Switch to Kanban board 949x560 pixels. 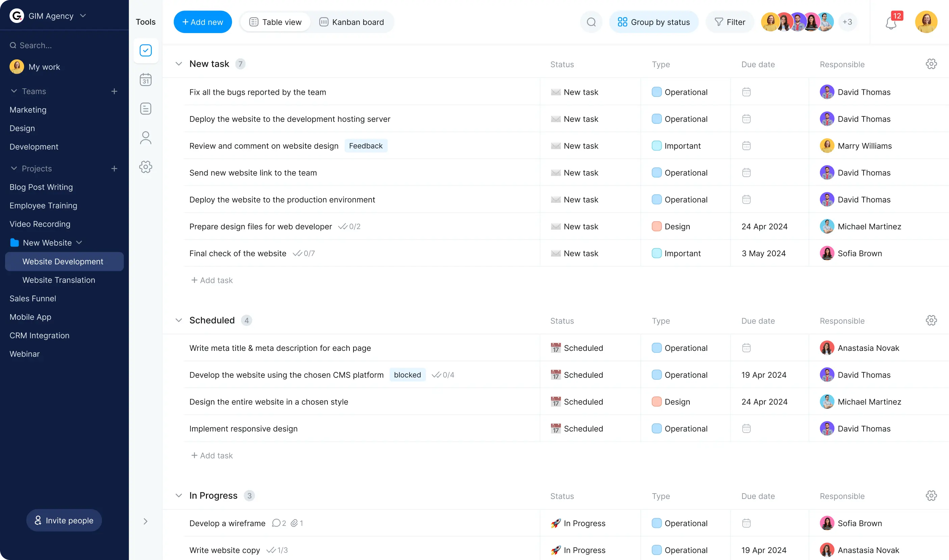coord(351,22)
